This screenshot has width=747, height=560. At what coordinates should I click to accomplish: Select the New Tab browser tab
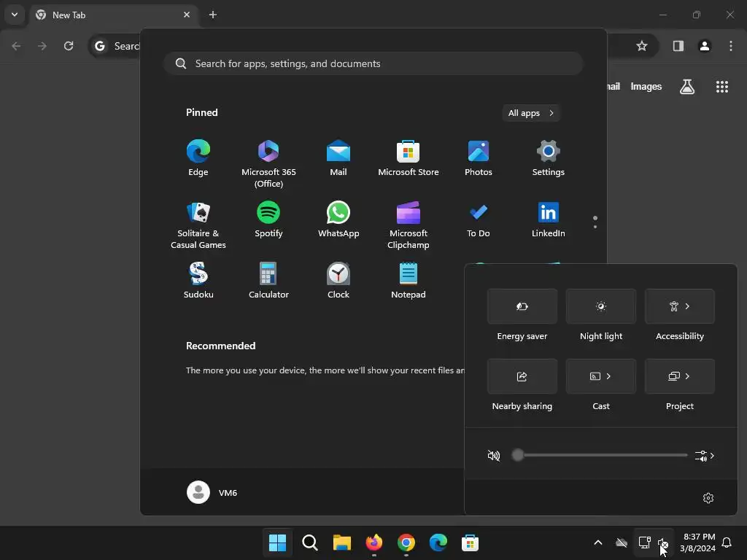[113, 15]
